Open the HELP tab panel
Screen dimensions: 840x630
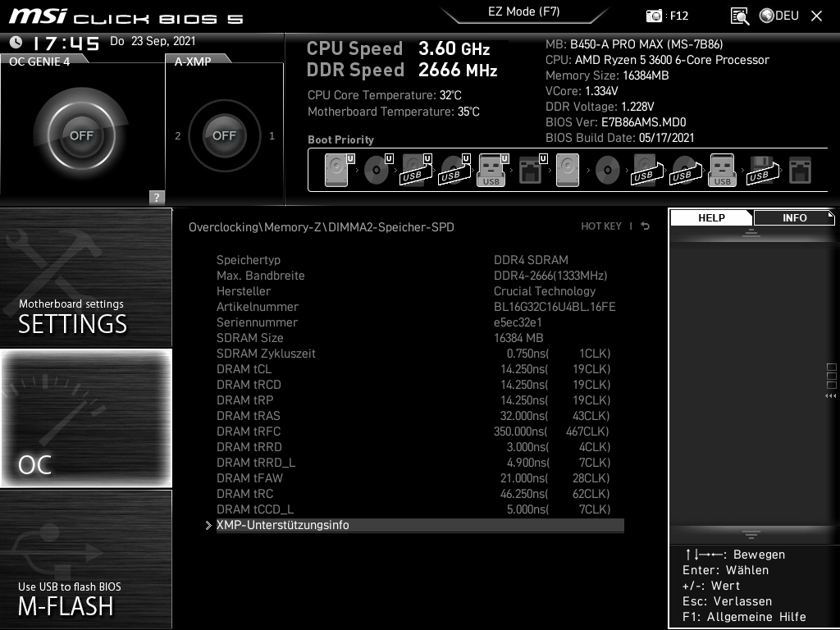(x=710, y=217)
